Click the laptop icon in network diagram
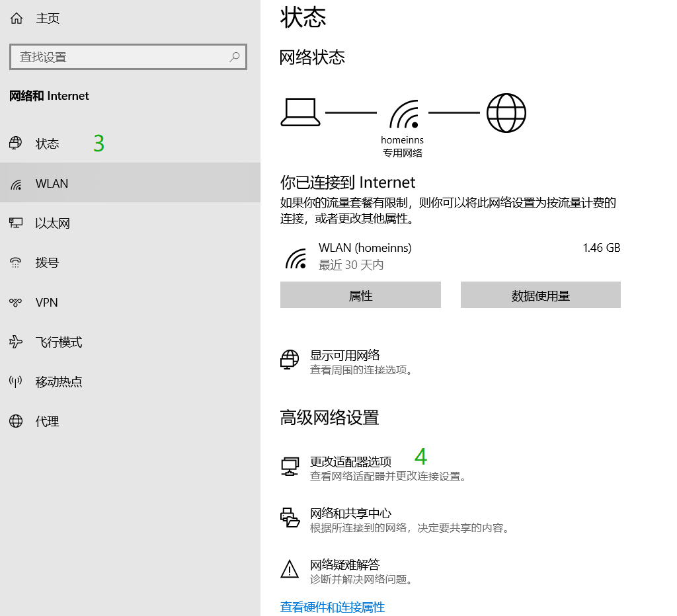Viewport: 677px width, 616px height. click(301, 112)
